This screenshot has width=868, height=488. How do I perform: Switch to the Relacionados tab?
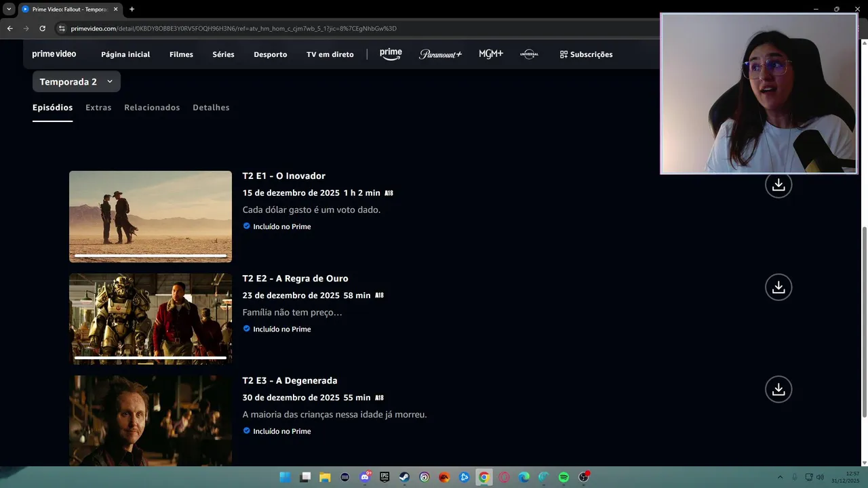point(152,107)
